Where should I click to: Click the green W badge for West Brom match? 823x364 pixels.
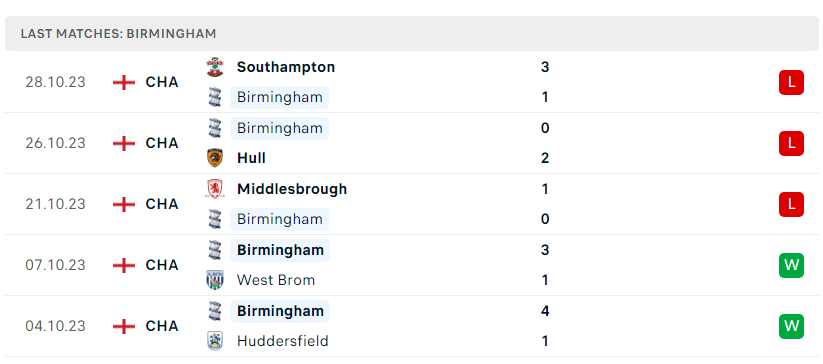coord(791,265)
